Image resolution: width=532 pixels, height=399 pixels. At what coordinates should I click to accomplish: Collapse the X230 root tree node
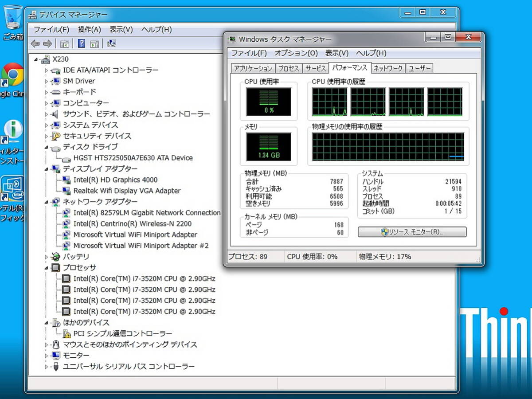[36, 59]
